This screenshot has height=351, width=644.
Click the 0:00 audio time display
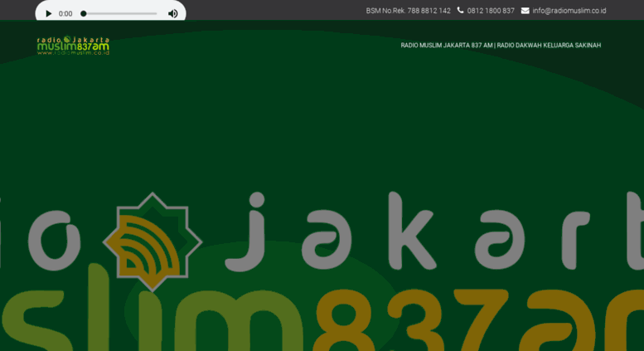pyautogui.click(x=65, y=13)
